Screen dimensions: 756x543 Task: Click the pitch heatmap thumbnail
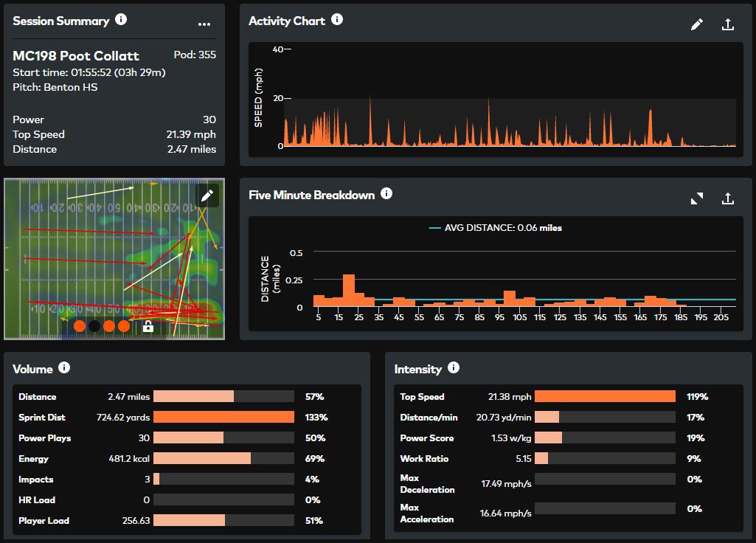114,259
